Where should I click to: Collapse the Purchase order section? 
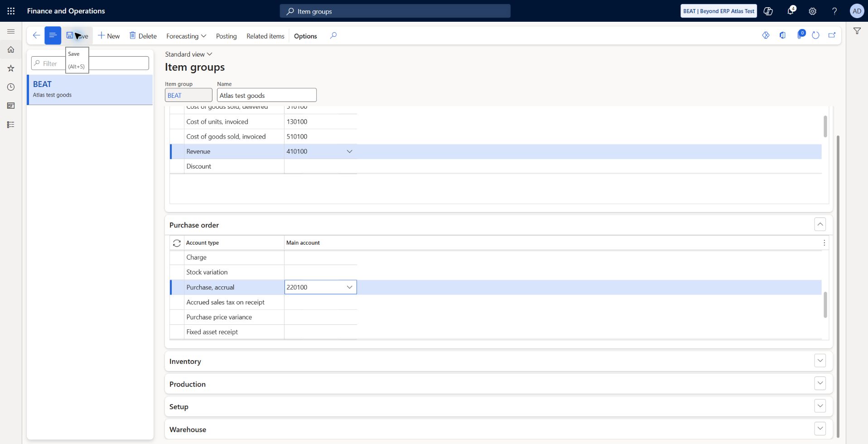coord(820,224)
